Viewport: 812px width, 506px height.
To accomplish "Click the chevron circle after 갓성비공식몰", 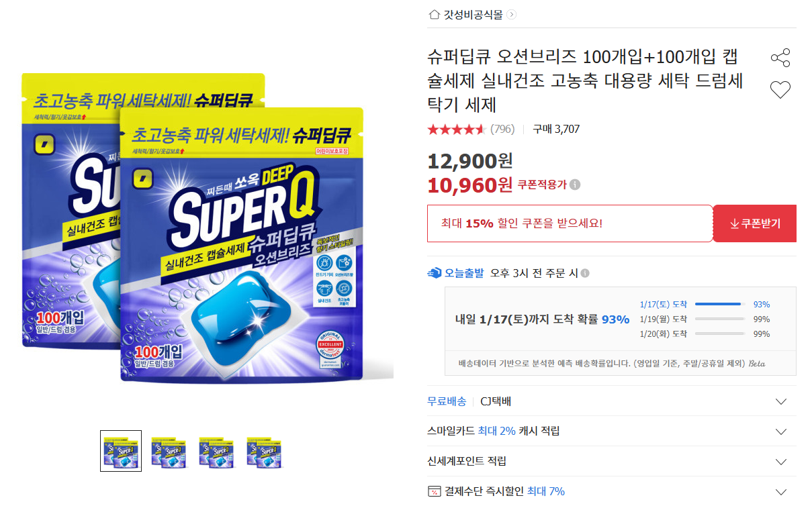I will point(512,14).
